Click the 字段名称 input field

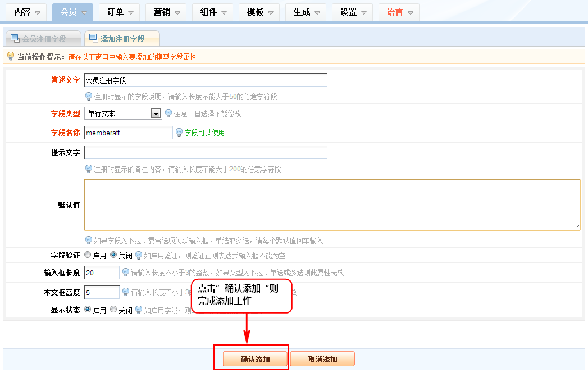click(x=128, y=133)
